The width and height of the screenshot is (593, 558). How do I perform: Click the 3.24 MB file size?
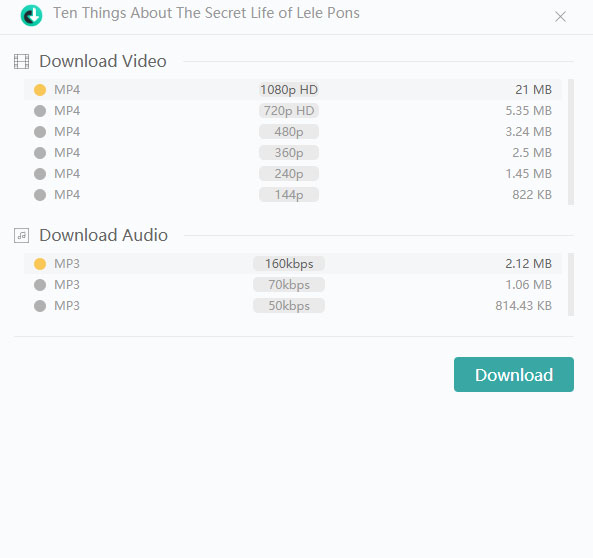coord(529,132)
